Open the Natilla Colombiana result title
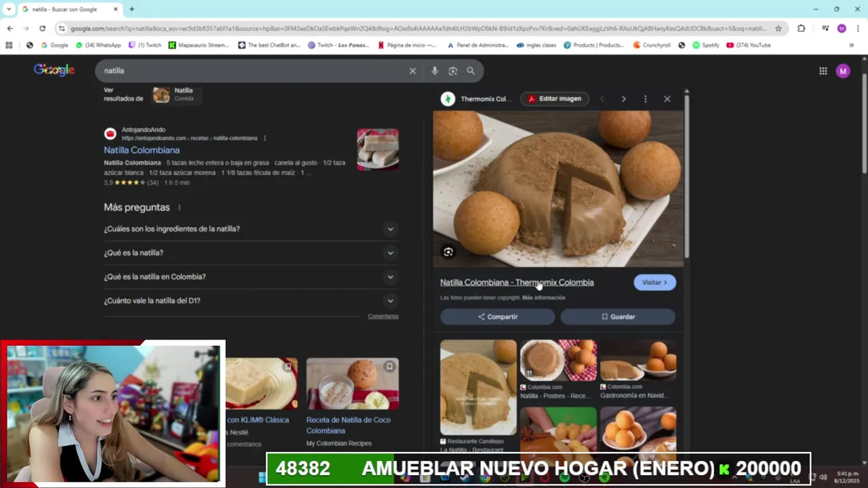Viewport: 868px width, 488px height. pos(142,150)
